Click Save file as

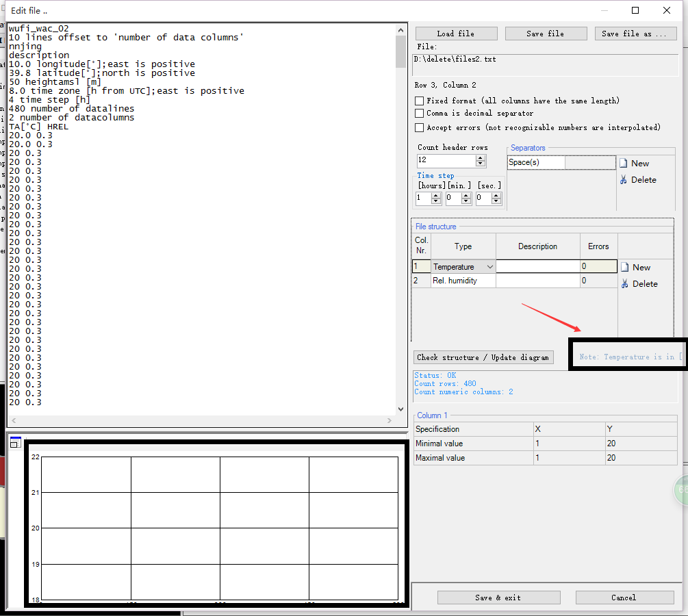pos(635,33)
